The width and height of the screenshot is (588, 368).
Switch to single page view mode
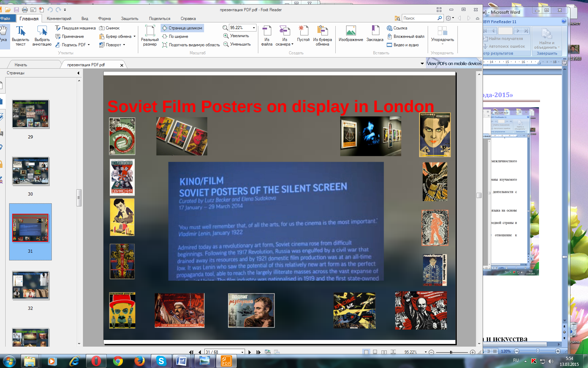click(366, 352)
